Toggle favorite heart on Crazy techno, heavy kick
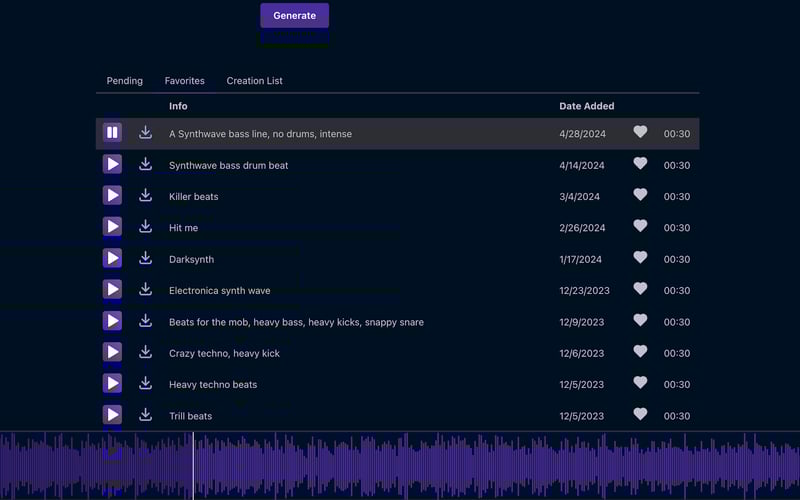 640,351
